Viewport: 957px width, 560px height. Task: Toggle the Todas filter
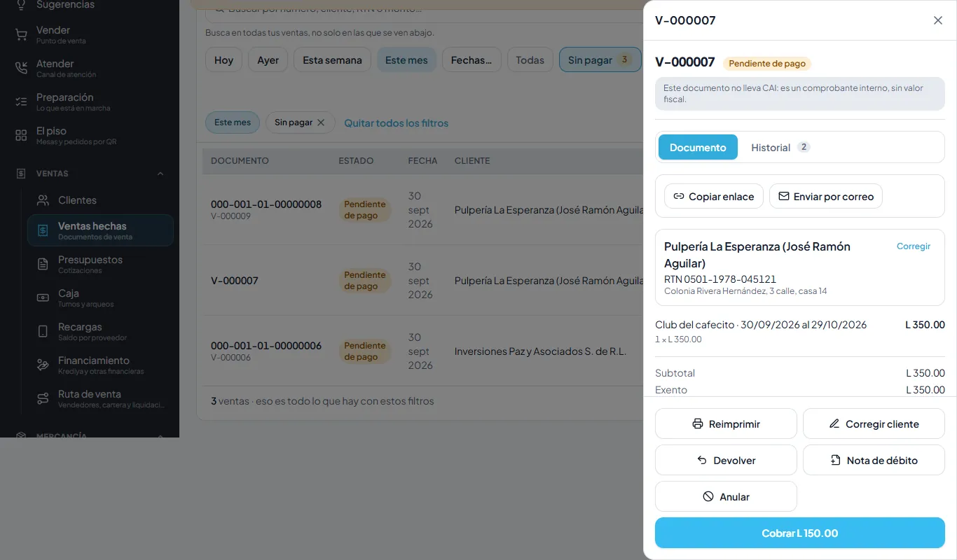pyautogui.click(x=530, y=60)
